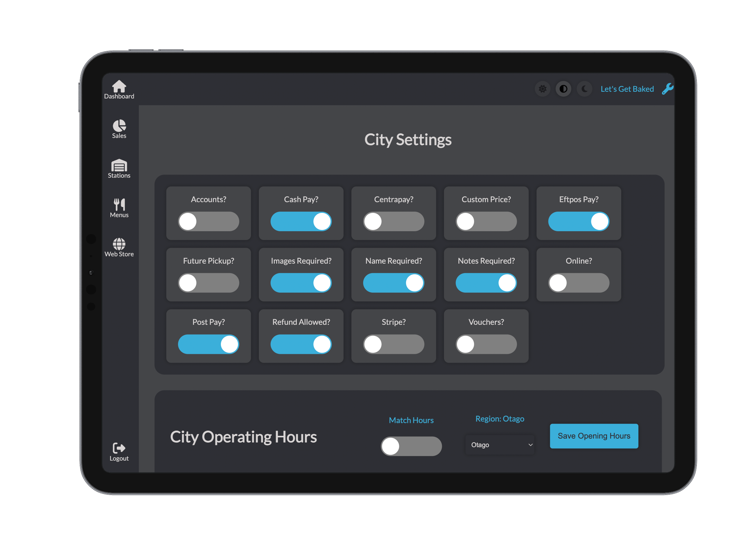Disable the Cash Pay toggle

pyautogui.click(x=301, y=221)
